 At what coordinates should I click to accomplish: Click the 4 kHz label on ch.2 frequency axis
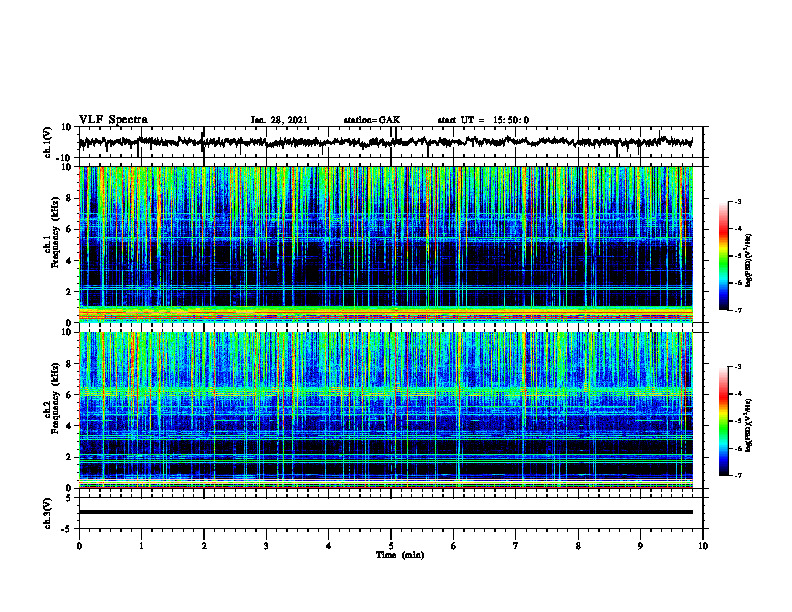[69, 426]
